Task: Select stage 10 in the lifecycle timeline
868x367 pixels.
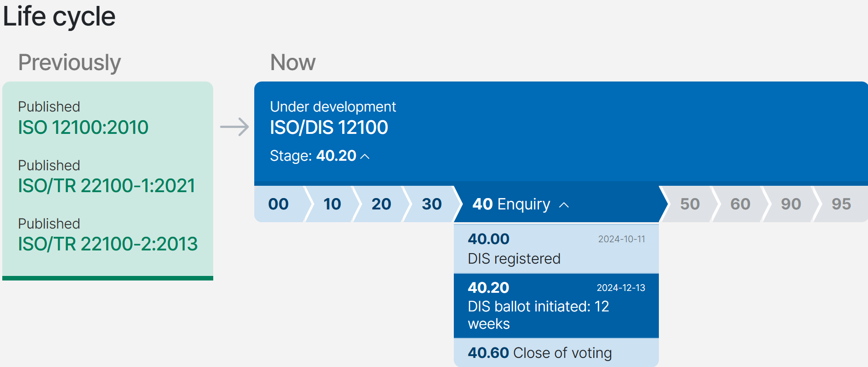Action: tap(332, 204)
